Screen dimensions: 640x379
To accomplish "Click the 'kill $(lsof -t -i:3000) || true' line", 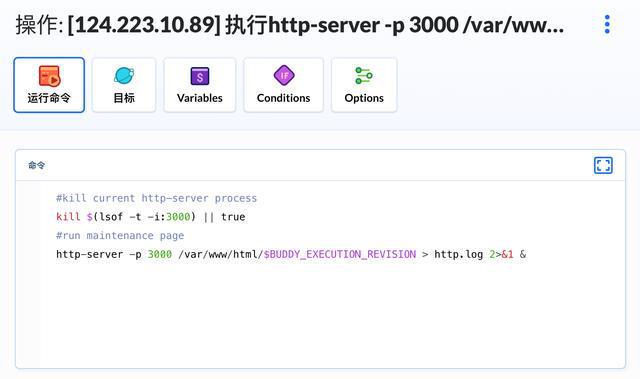I will 151,217.
